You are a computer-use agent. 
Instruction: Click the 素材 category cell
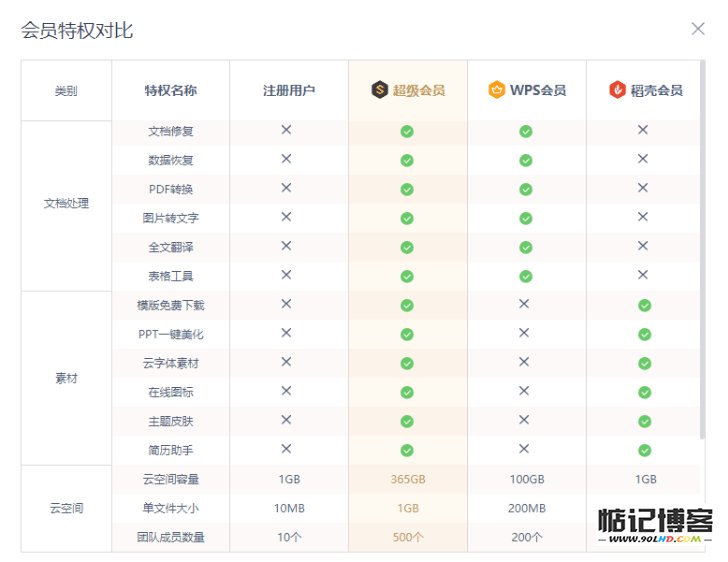coord(66,379)
